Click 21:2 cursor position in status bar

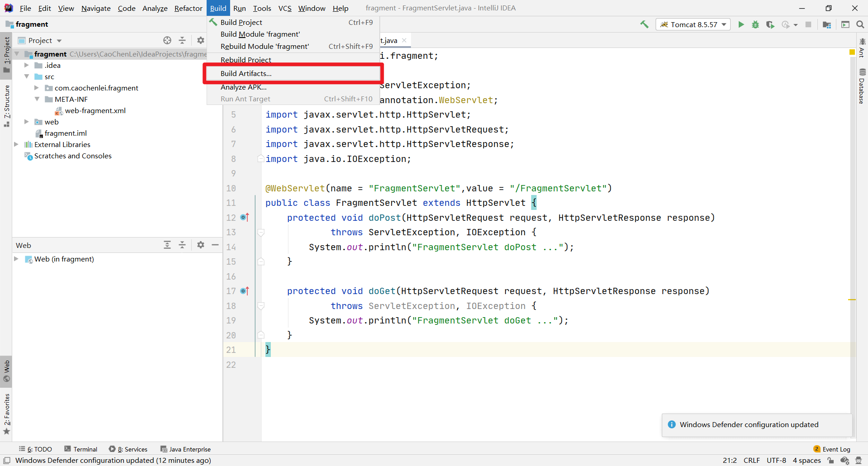pyautogui.click(x=730, y=460)
